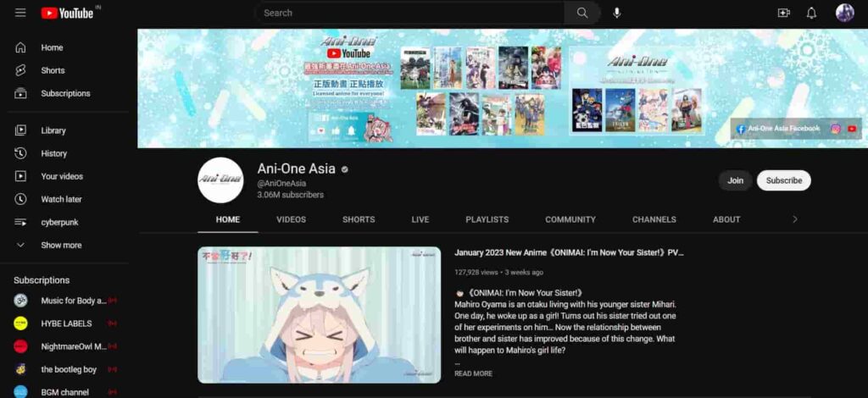Image resolution: width=868 pixels, height=398 pixels.
Task: Switch to the VIDEOS tab
Action: (292, 219)
